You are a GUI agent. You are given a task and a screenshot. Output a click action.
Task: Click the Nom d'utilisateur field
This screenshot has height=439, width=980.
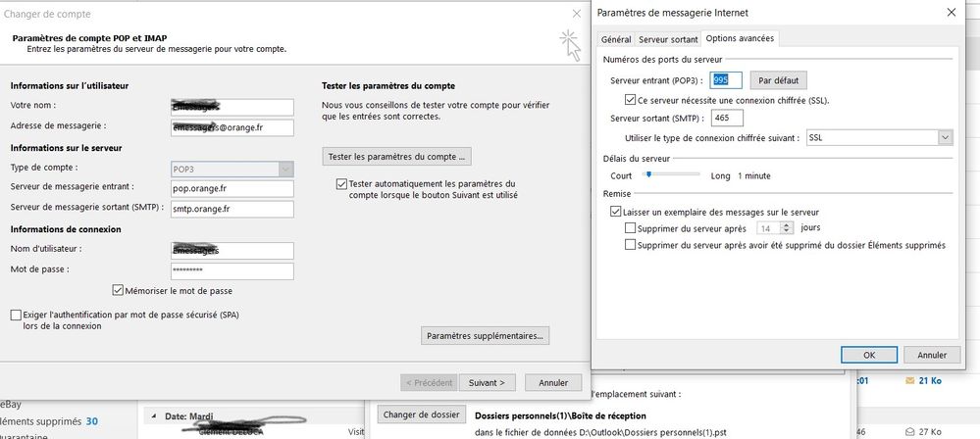[x=232, y=251]
